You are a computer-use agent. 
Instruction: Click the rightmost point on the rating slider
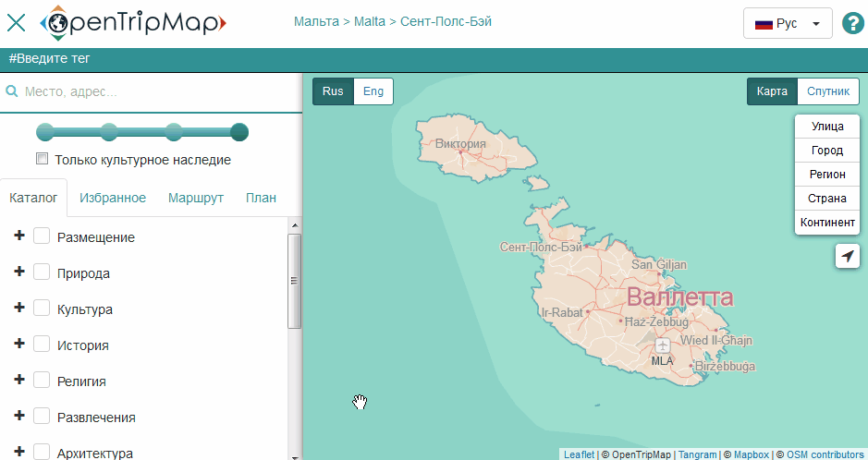(x=239, y=132)
